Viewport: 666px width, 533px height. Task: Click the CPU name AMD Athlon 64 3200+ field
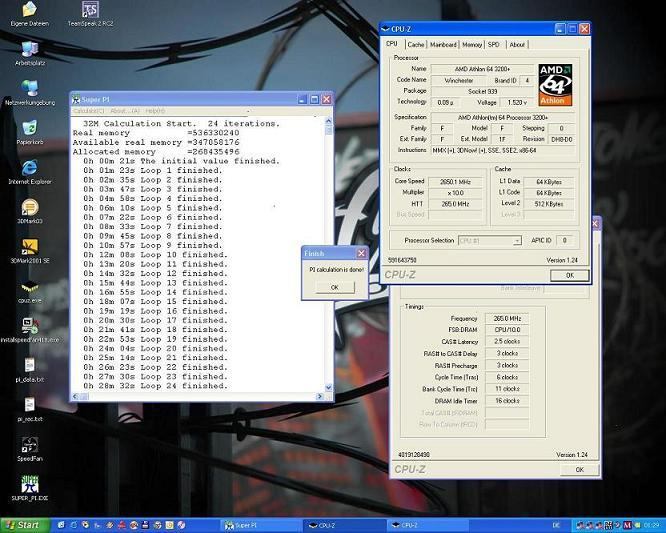pyautogui.click(x=482, y=69)
